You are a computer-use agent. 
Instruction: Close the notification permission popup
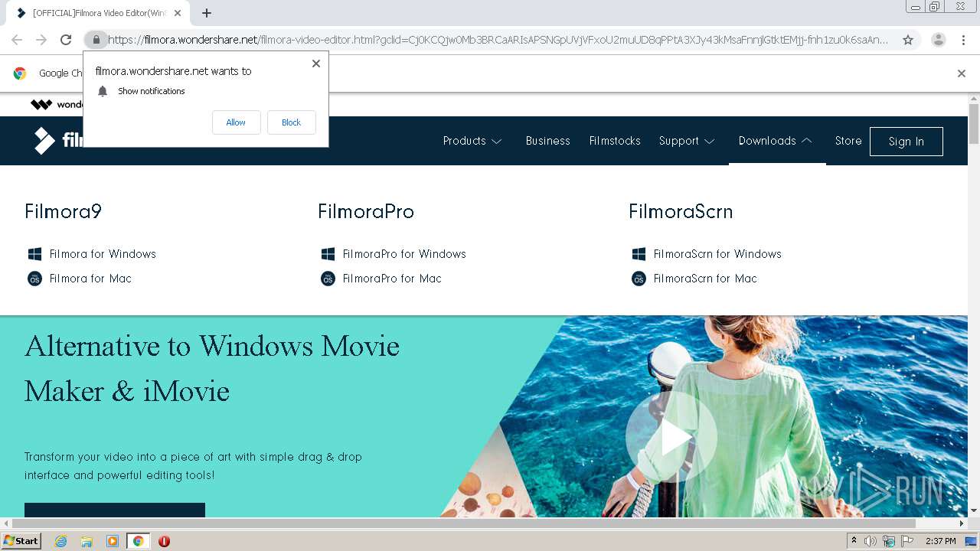[315, 64]
